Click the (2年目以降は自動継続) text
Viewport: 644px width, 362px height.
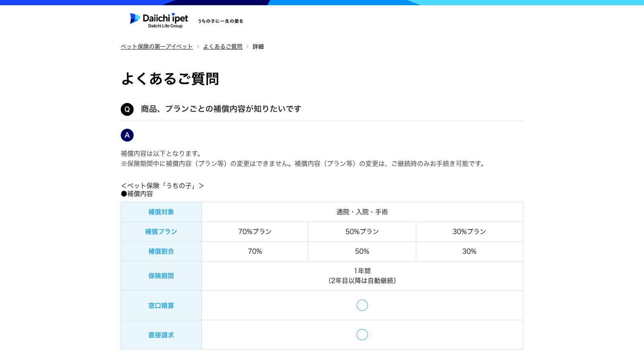tap(362, 281)
